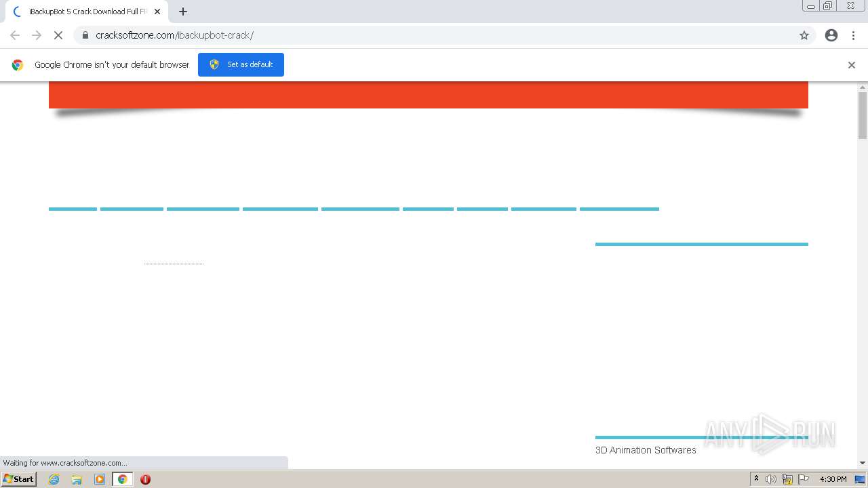Close the iBackupBot tab

pyautogui.click(x=157, y=12)
